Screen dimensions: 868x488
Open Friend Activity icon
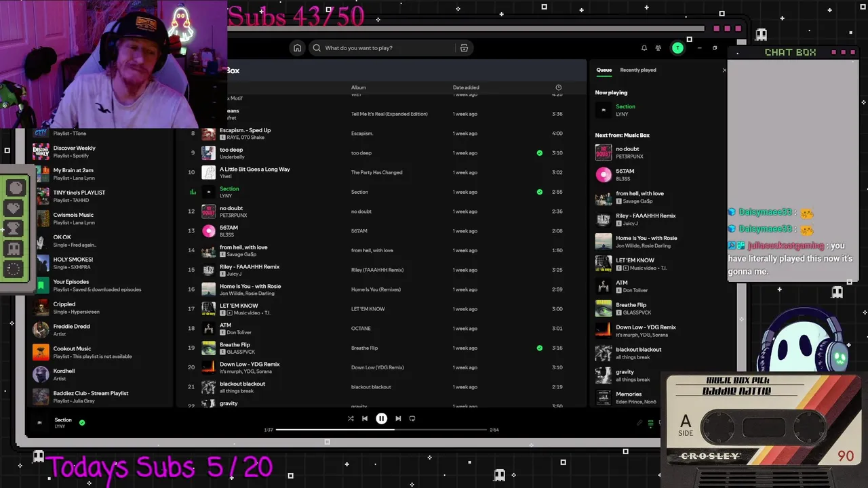pyautogui.click(x=658, y=48)
